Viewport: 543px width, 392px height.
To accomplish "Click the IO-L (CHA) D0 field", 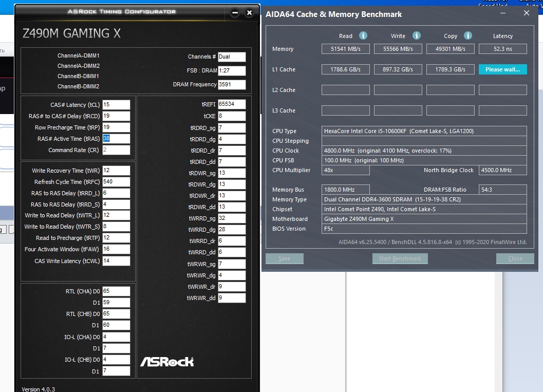I will pyautogui.click(x=116, y=337).
